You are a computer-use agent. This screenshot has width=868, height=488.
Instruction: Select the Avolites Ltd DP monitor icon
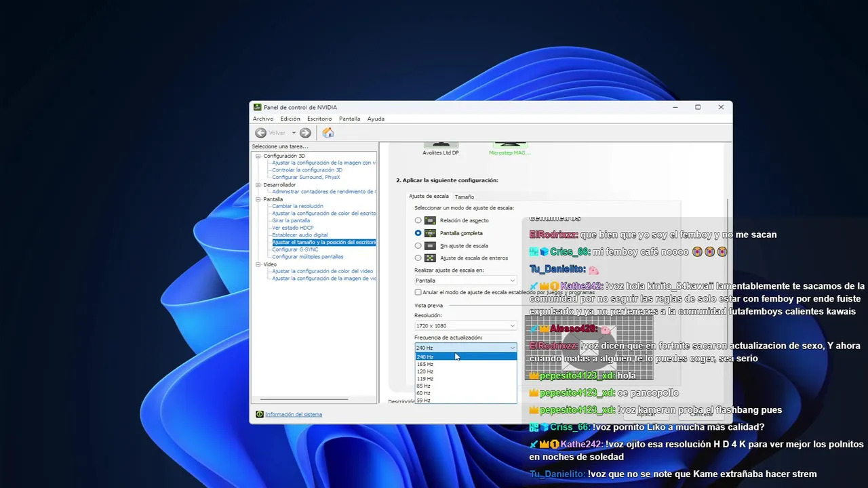441,144
